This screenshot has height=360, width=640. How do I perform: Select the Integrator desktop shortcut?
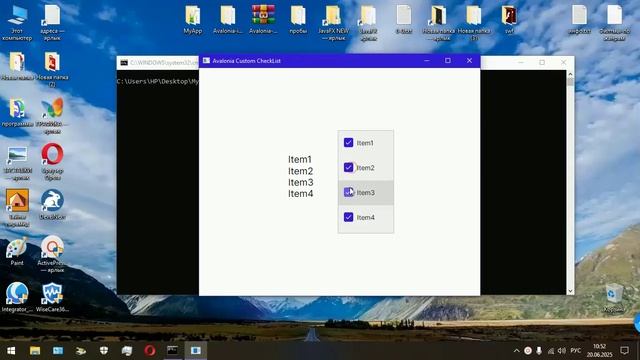coord(17,297)
